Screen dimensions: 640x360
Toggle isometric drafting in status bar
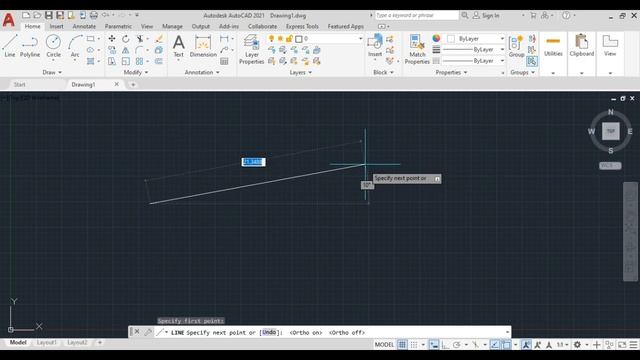coord(476,345)
